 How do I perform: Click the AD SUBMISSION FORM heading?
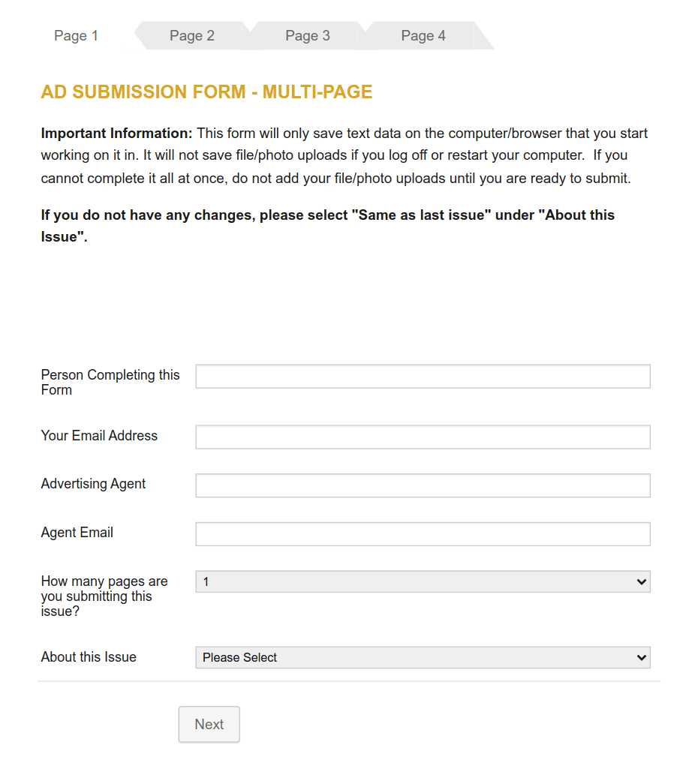206,92
